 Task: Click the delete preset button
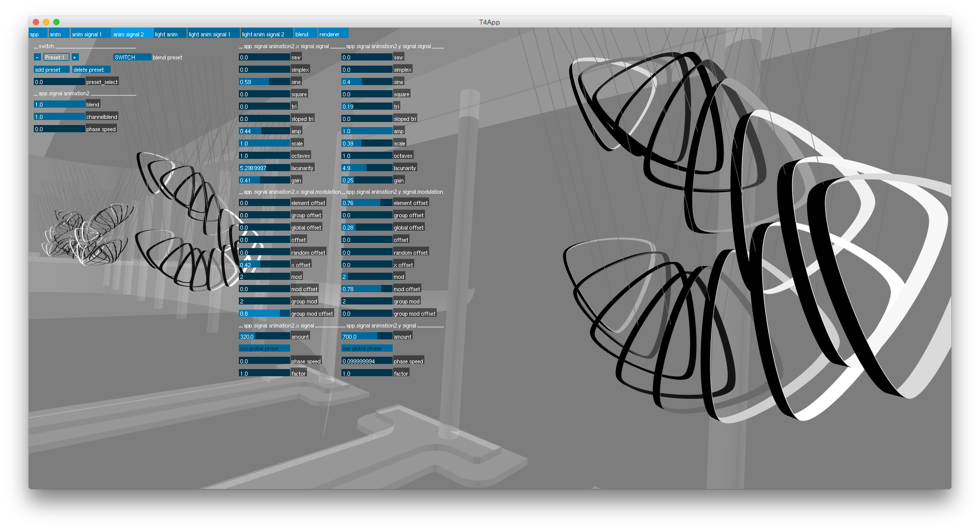click(90, 69)
